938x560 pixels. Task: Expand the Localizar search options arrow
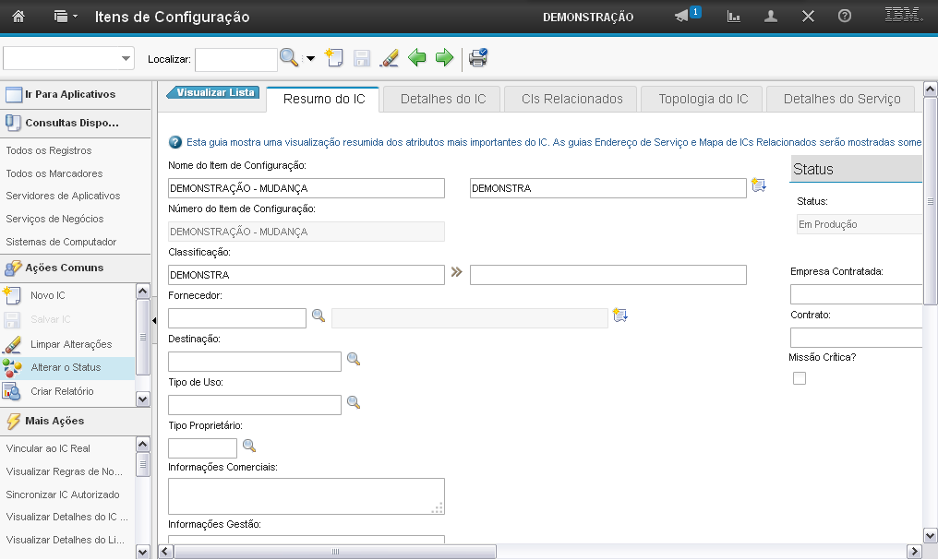coord(310,59)
